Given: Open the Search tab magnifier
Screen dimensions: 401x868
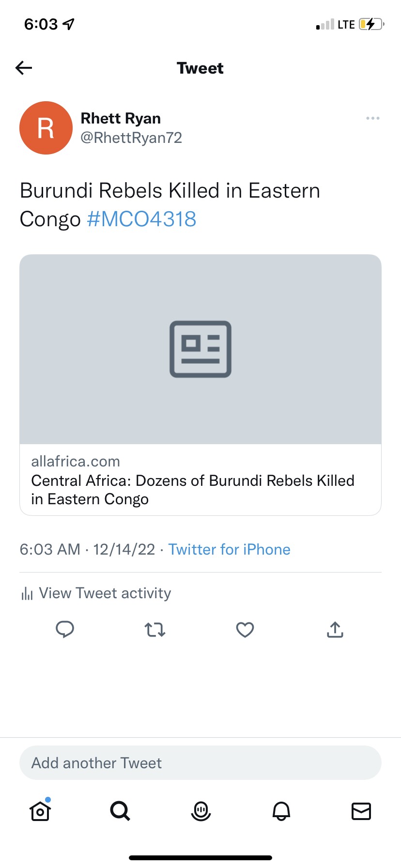Looking at the screenshot, I should pyautogui.click(x=120, y=810).
